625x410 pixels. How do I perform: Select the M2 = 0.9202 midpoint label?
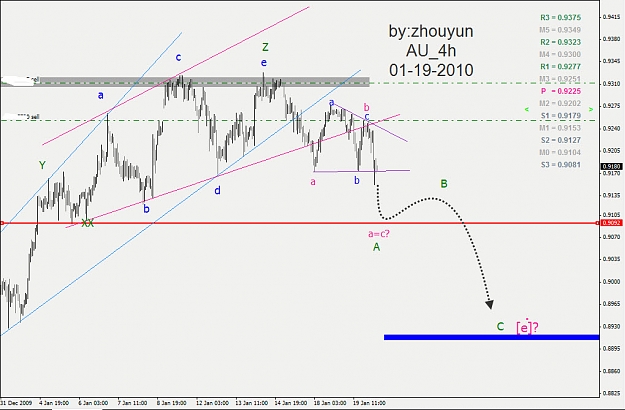click(x=560, y=104)
